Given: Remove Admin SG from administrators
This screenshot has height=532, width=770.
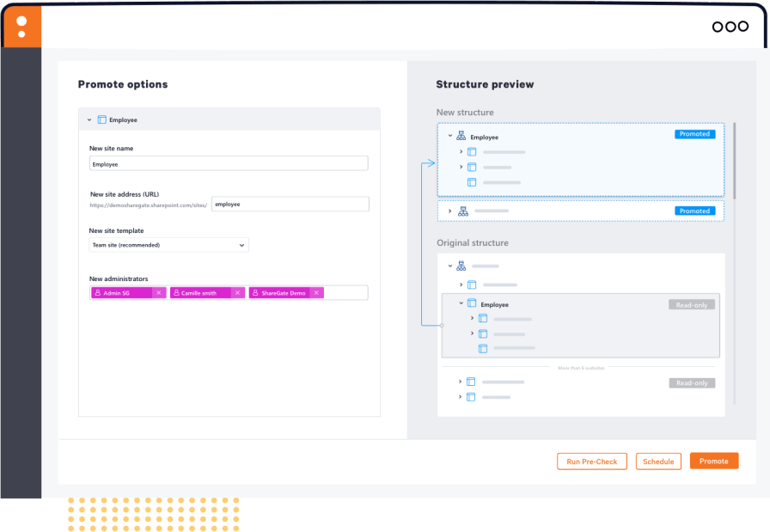Looking at the screenshot, I should (x=158, y=293).
